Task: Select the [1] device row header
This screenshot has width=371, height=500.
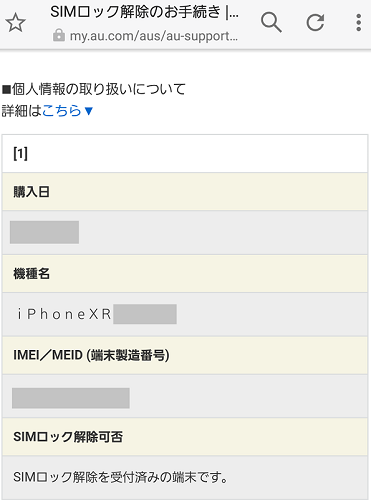Action: [x=185, y=154]
